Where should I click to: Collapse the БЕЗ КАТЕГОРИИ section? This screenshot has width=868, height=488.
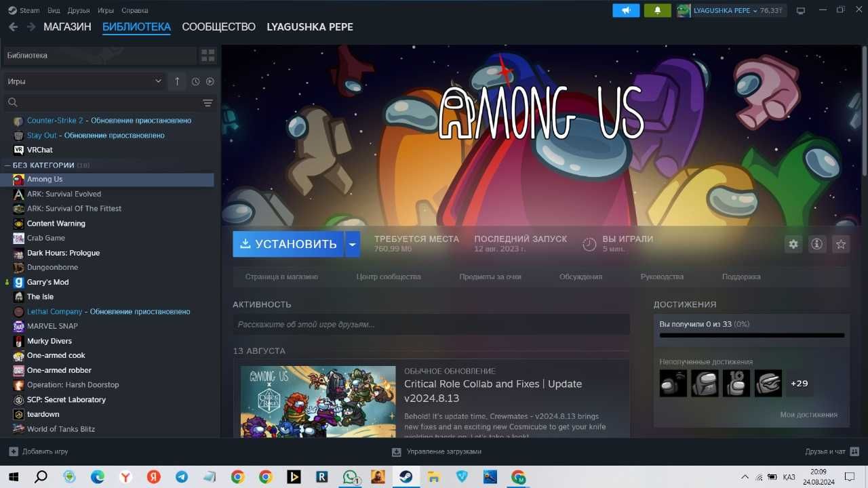tap(7, 165)
